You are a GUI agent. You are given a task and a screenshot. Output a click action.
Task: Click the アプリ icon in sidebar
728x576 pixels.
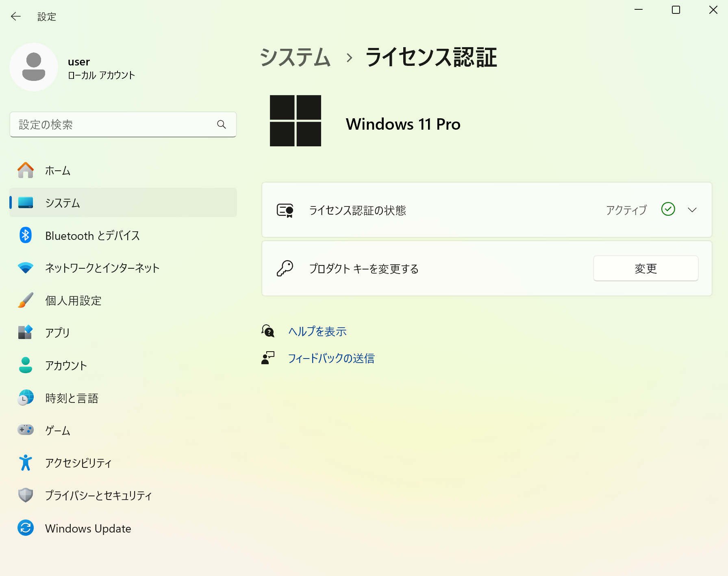[26, 332]
